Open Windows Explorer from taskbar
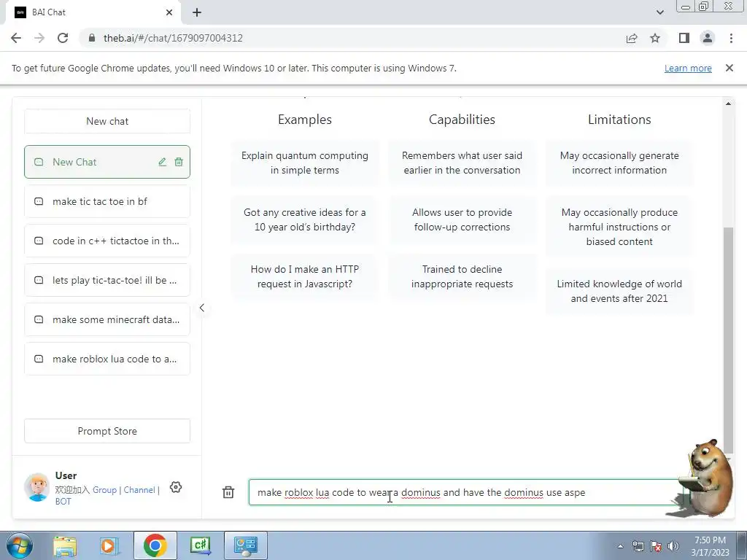Screen dimensions: 747x560 pos(64,545)
